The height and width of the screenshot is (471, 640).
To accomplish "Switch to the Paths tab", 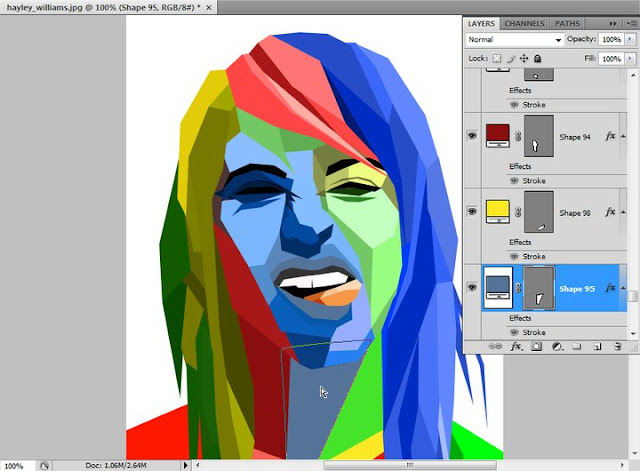I will 567,24.
